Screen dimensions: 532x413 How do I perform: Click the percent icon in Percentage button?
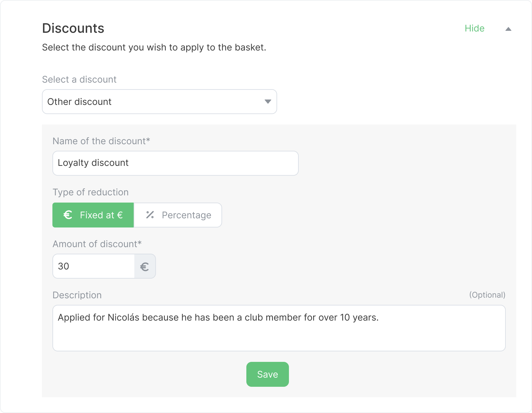(150, 215)
